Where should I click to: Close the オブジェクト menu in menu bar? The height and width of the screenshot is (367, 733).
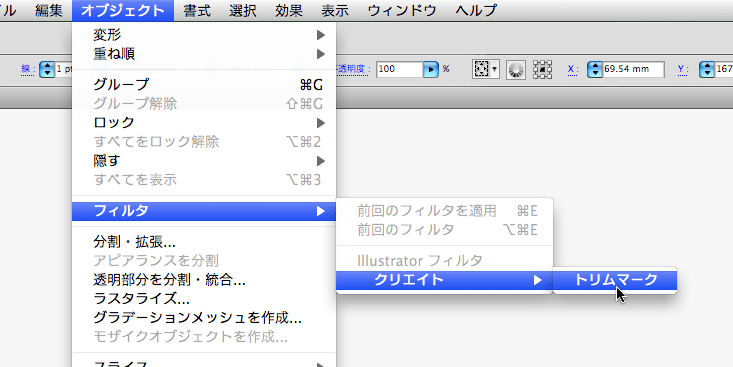[123, 10]
